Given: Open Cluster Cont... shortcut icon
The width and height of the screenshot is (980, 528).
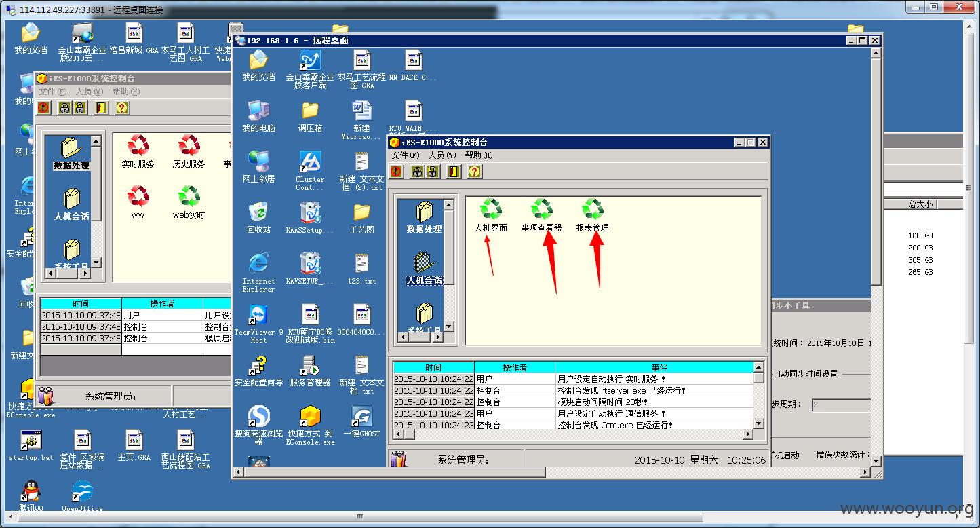Looking at the screenshot, I should pos(310,171).
